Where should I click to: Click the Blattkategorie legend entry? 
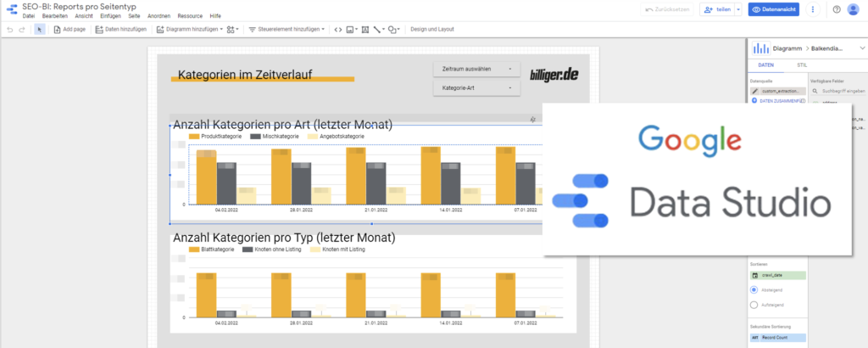click(x=209, y=250)
